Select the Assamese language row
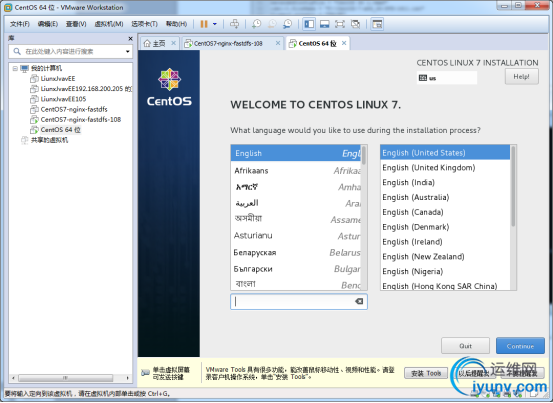 296,219
